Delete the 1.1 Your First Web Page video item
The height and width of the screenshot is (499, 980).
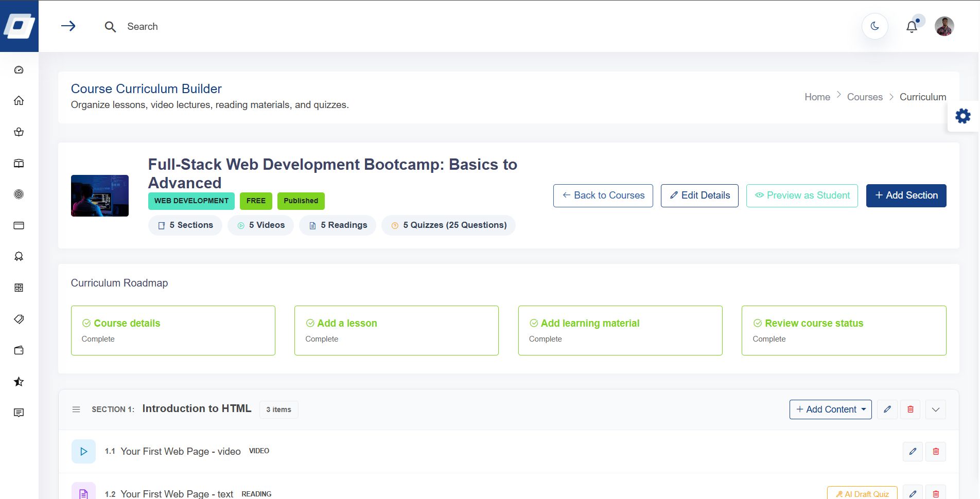936,452
